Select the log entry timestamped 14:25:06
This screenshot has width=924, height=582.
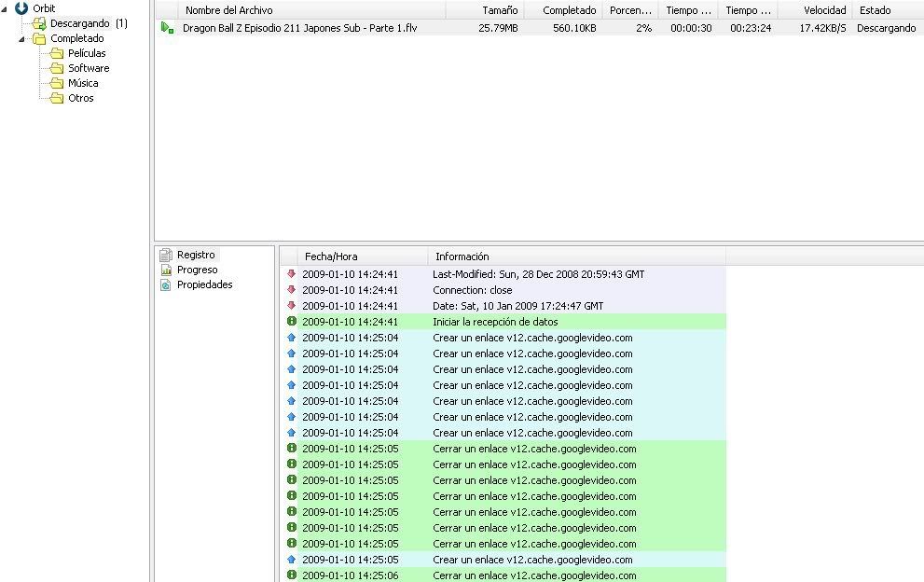click(x=503, y=575)
